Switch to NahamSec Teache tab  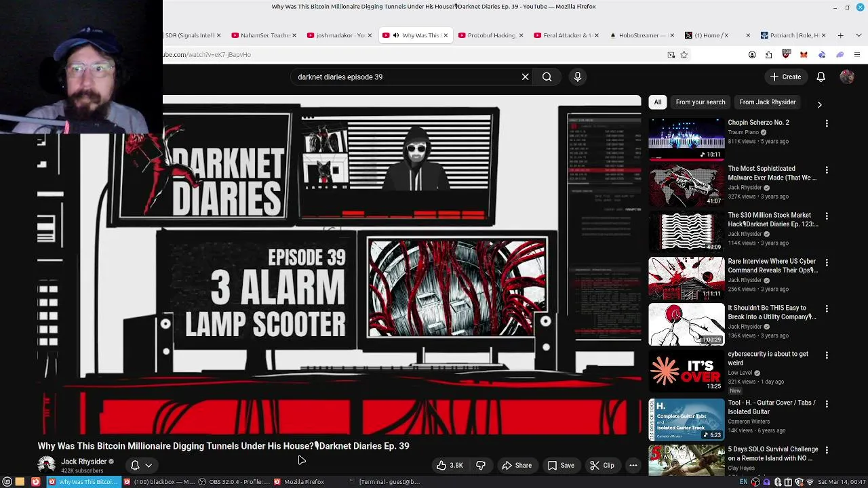point(260,35)
